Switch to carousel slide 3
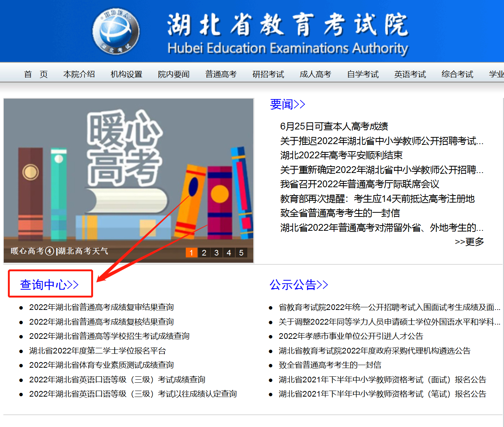This screenshot has height=427, width=504. click(216, 253)
